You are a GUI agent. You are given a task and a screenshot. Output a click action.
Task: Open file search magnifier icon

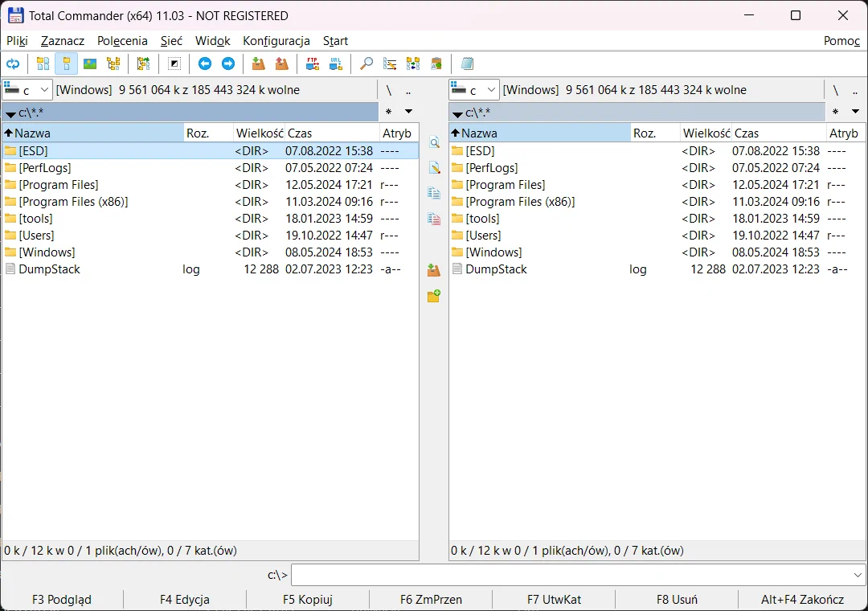[366, 64]
